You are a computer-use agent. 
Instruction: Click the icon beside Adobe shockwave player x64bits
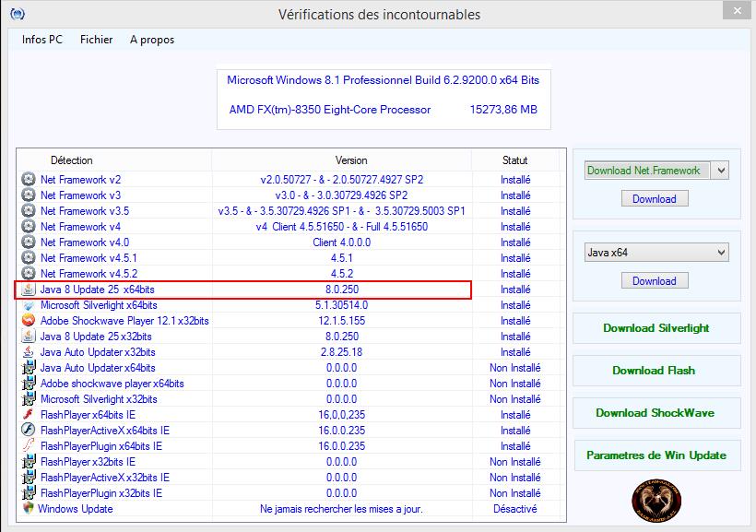[x=29, y=384]
